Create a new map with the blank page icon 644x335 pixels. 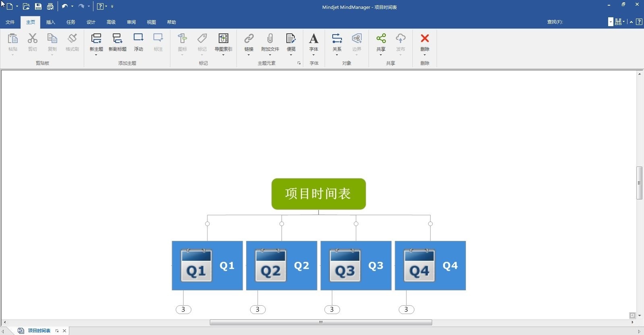(10, 6)
